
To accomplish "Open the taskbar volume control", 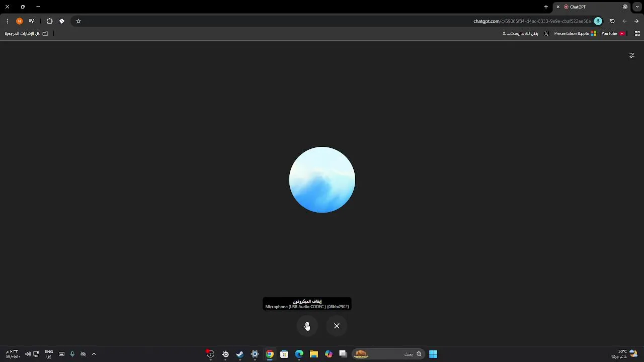I will [28, 354].
